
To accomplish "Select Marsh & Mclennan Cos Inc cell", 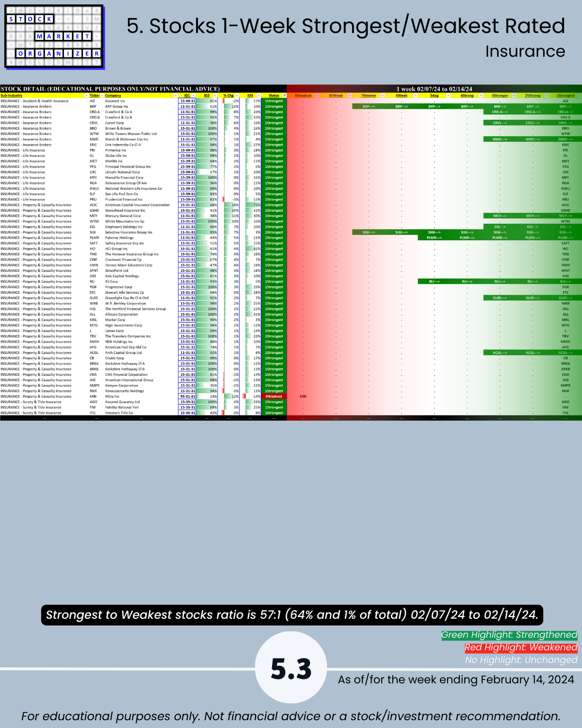I will pos(141,139).
